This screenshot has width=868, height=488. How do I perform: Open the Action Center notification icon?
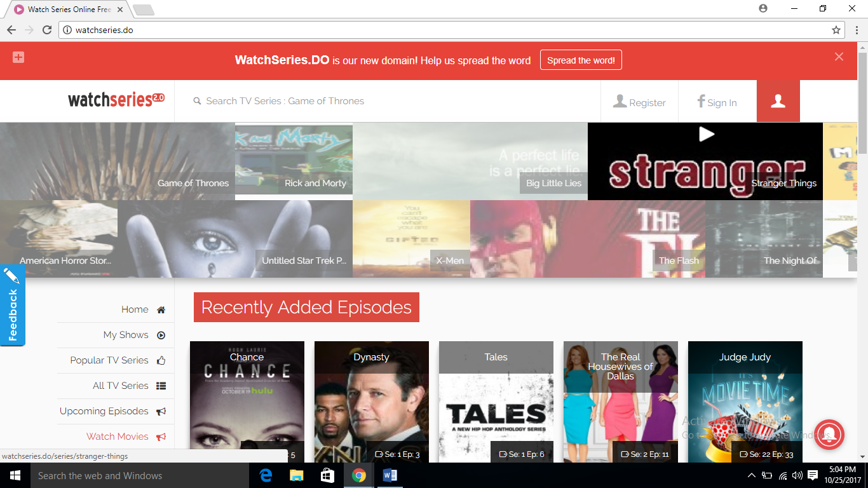(x=813, y=475)
